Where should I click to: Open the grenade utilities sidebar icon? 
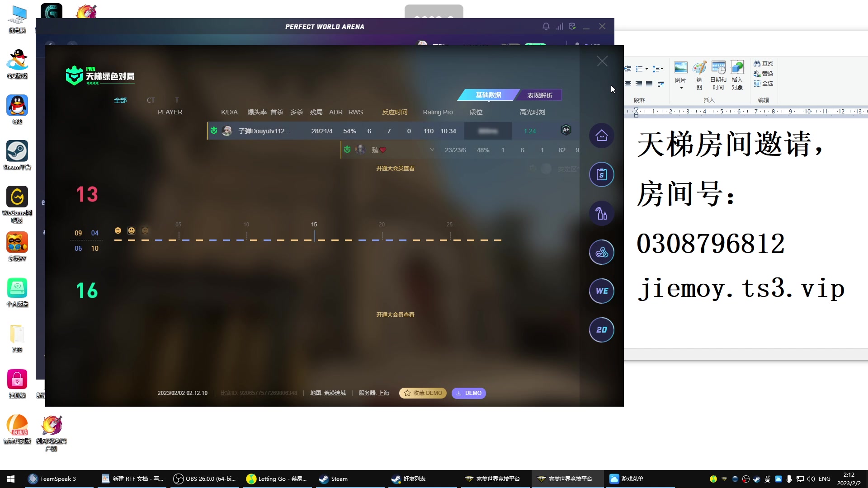point(601,213)
